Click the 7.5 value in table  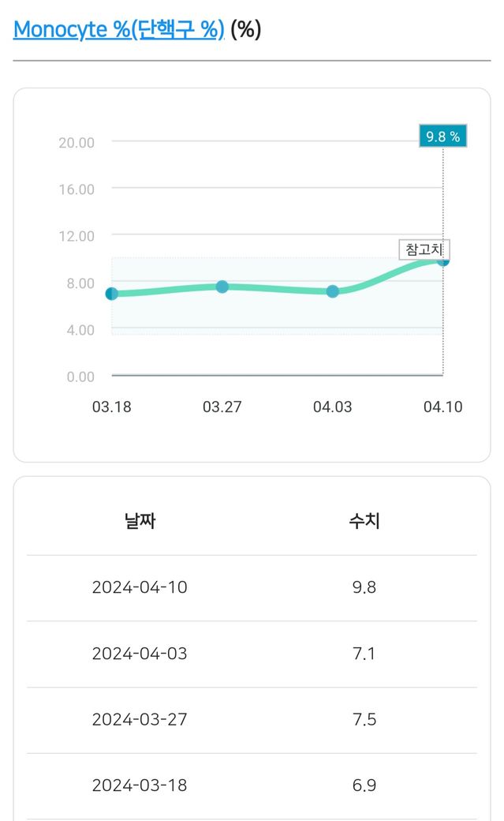point(364,720)
